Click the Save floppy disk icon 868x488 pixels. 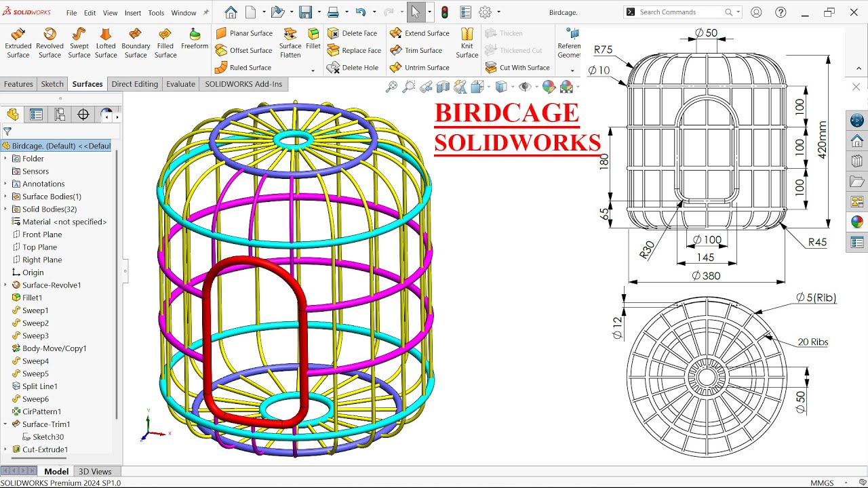pyautogui.click(x=305, y=12)
